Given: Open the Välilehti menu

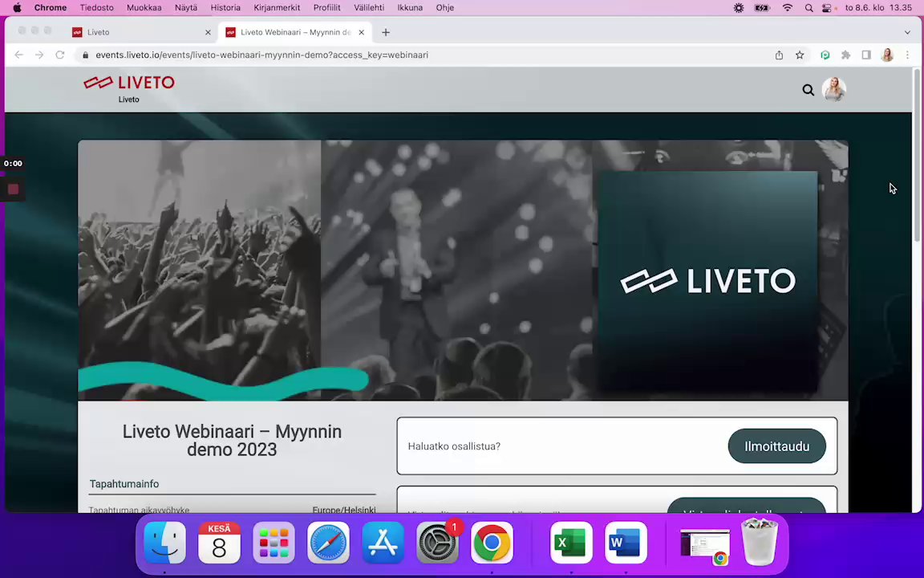Looking at the screenshot, I should coord(369,8).
